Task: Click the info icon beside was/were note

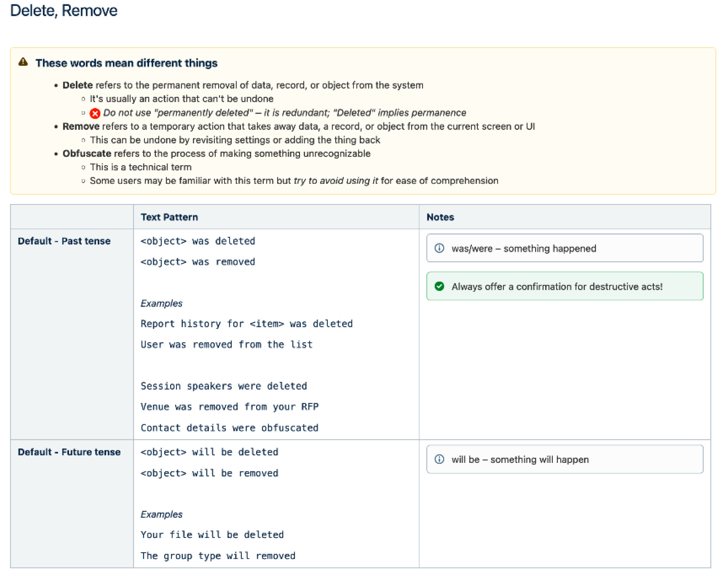Action: pos(439,248)
